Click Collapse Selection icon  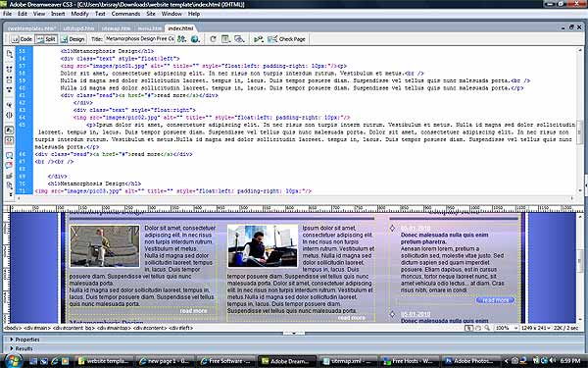click(x=10, y=79)
